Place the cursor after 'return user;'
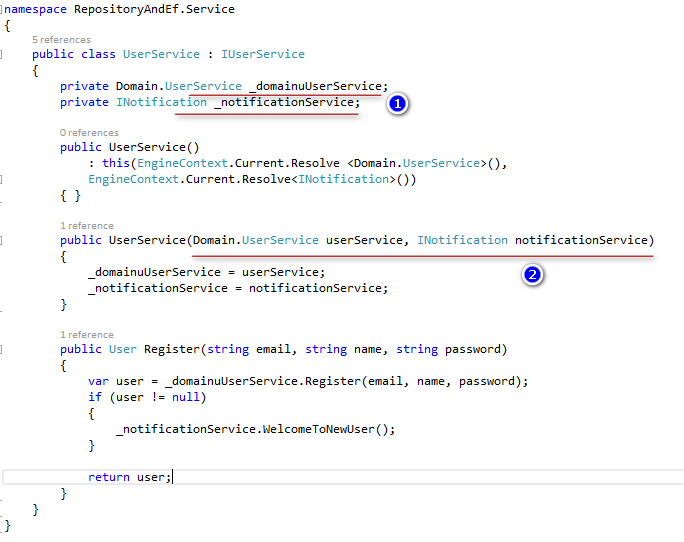This screenshot has width=684, height=542. [174, 477]
